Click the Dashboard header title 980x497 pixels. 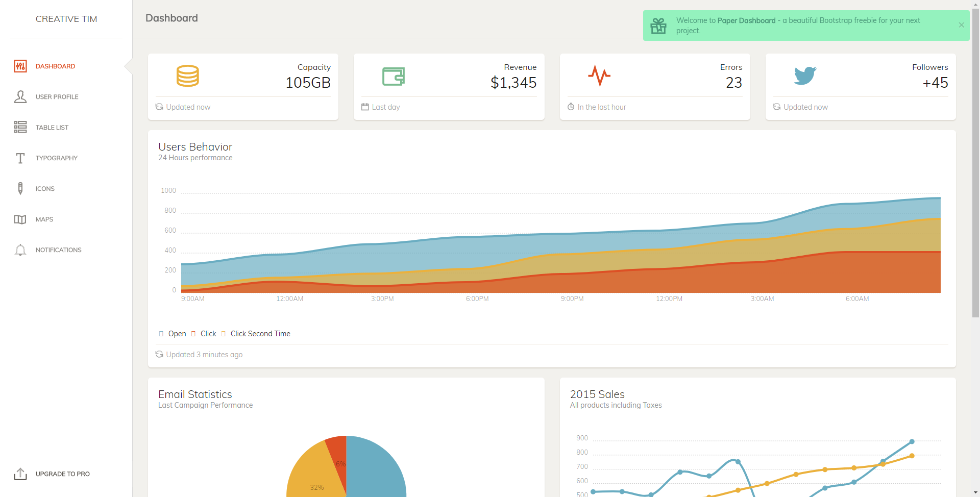click(171, 18)
